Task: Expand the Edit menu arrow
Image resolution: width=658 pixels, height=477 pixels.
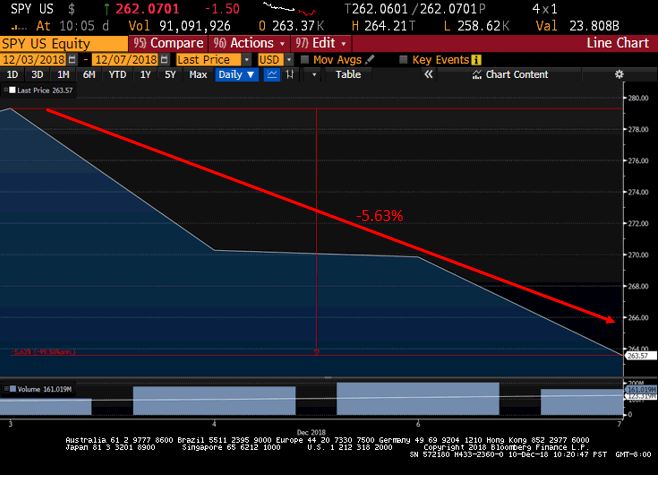Action: click(344, 44)
